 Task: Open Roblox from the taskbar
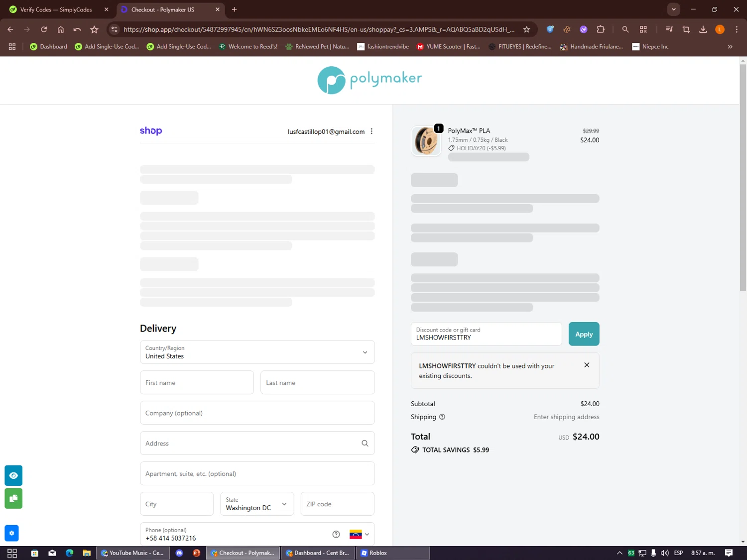click(392, 553)
